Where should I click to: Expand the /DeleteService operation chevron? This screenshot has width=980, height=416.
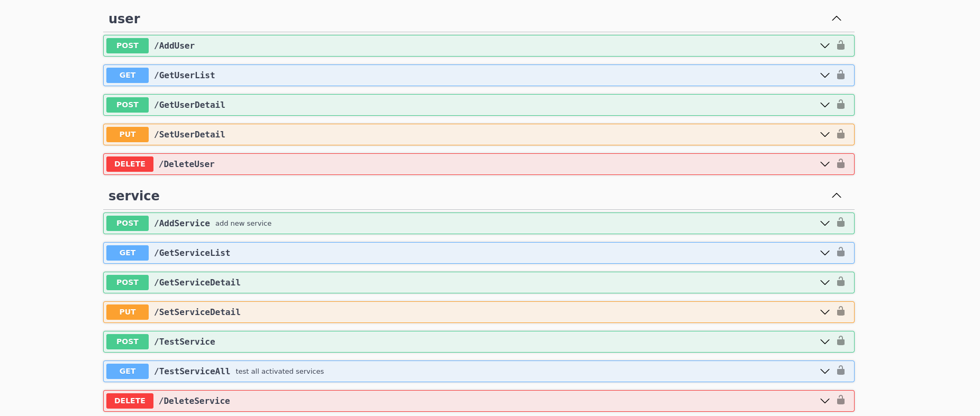click(825, 401)
